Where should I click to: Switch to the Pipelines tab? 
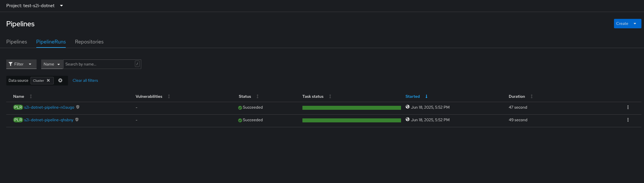pos(17,42)
